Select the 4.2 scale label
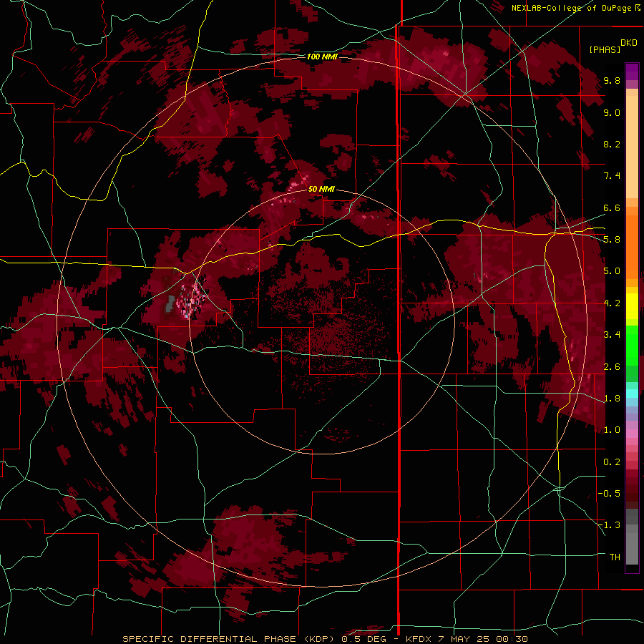644x644 pixels. (612, 303)
